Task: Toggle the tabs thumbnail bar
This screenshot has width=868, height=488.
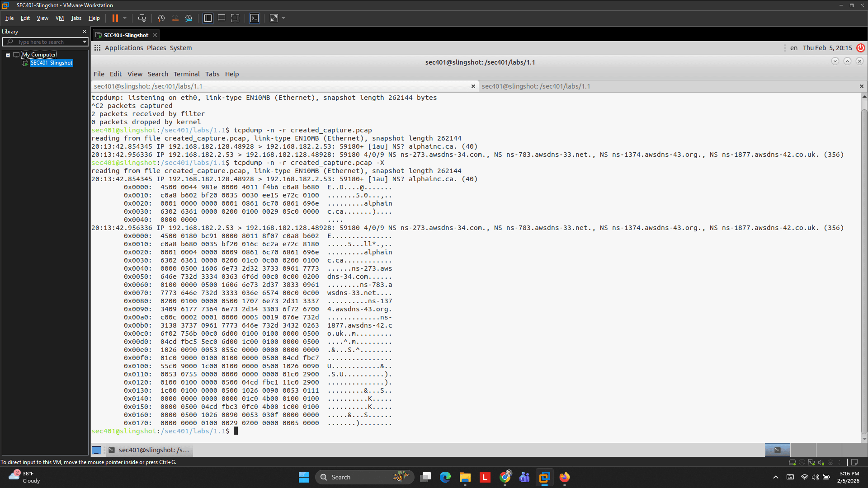Action: tap(222, 18)
